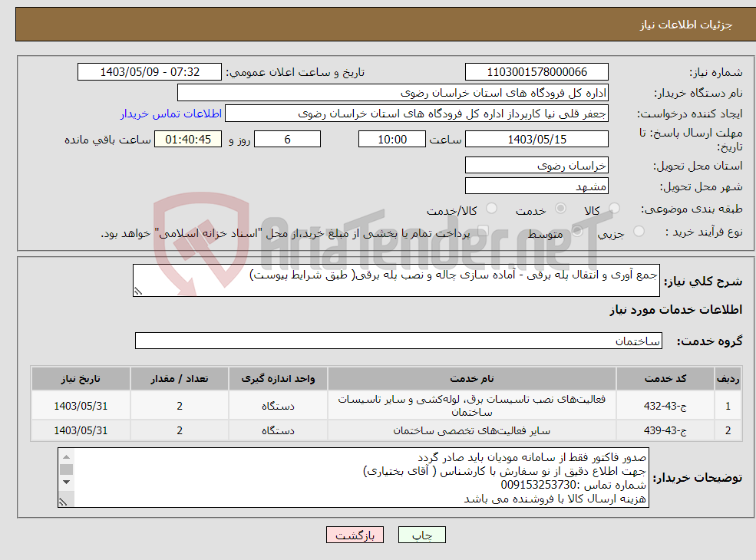Image resolution: width=756 pixels, height=560 pixels.
Task: Click the تاریخ نیاز column header
Action: [81, 379]
